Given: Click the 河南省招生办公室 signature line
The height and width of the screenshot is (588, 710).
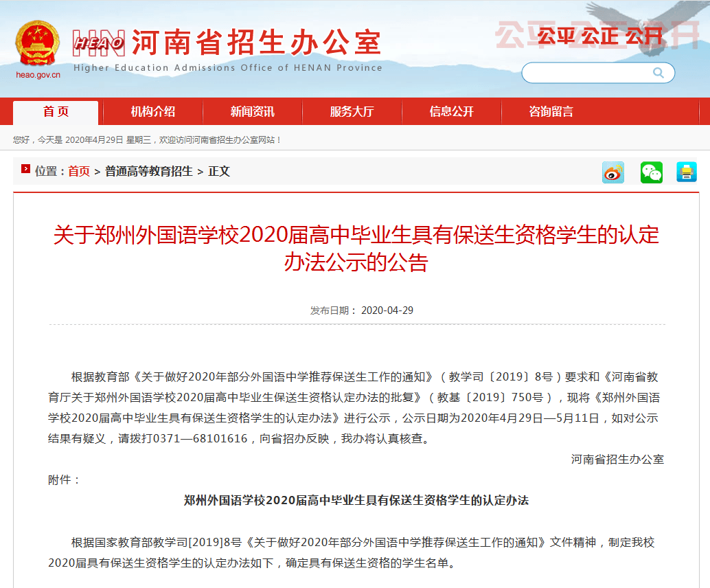Looking at the screenshot, I should 617,460.
